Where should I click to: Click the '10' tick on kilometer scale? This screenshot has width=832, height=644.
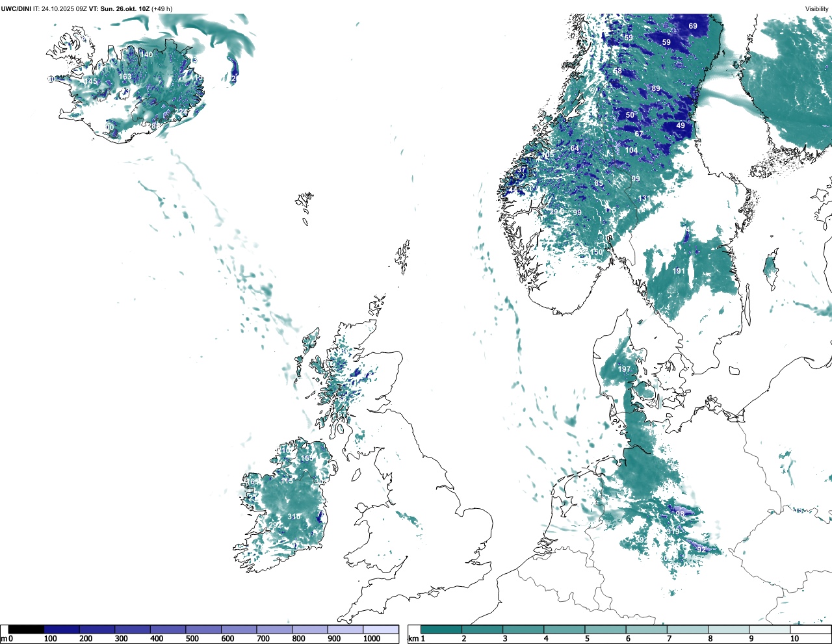click(x=794, y=639)
